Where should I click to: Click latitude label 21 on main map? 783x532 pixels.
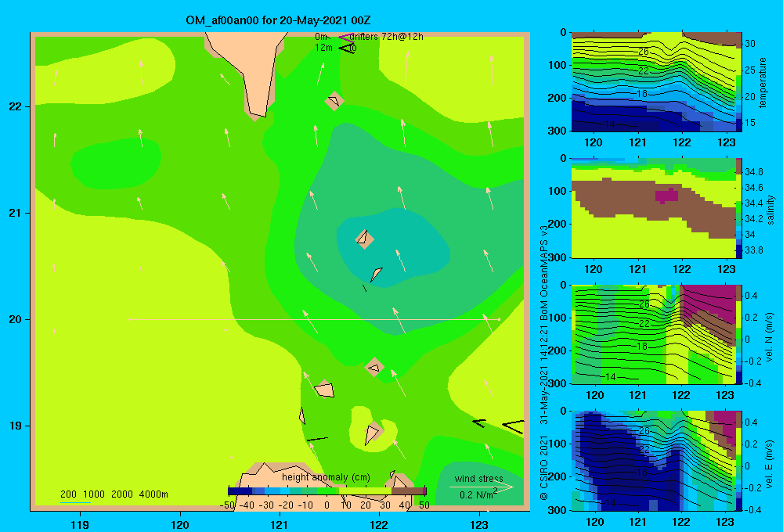coord(16,213)
